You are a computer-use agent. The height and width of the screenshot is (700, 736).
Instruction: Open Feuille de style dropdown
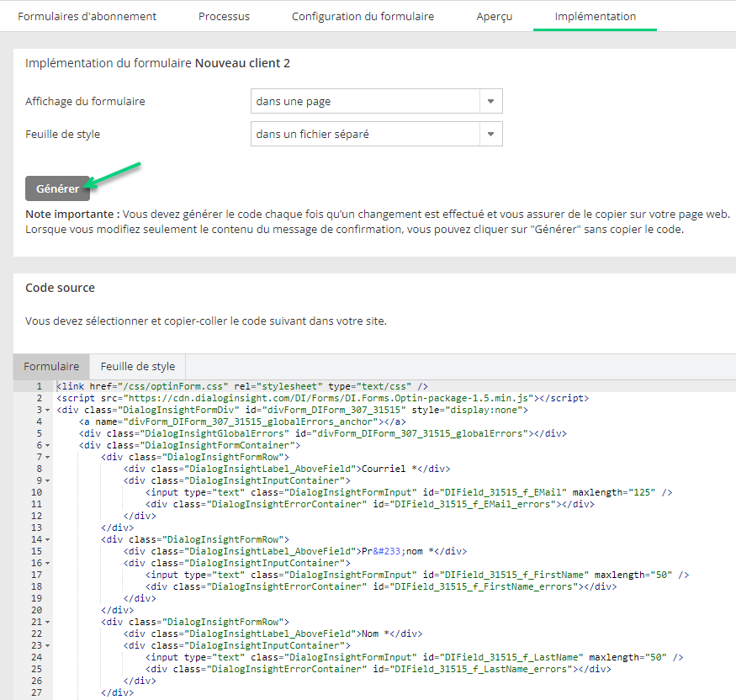pyautogui.click(x=377, y=134)
